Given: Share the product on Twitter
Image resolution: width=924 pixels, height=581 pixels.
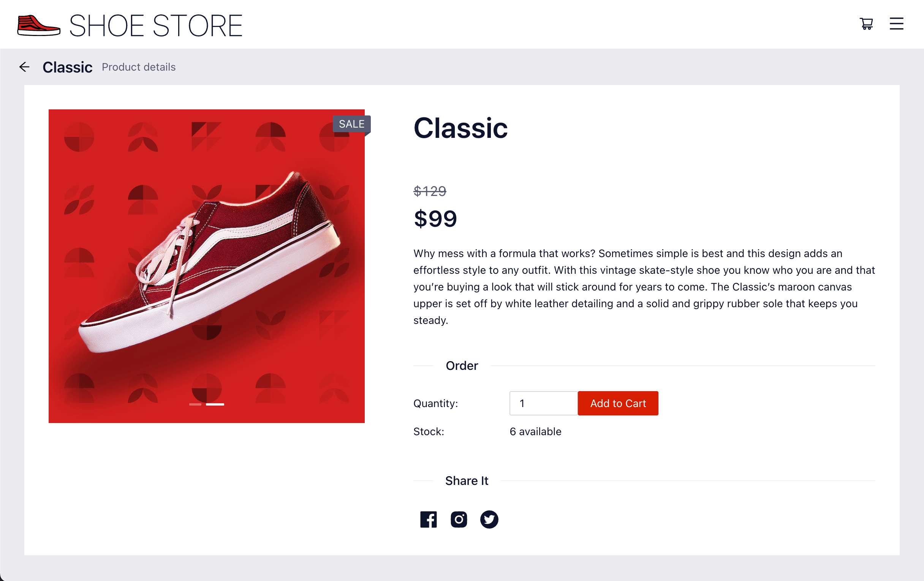Looking at the screenshot, I should point(489,519).
